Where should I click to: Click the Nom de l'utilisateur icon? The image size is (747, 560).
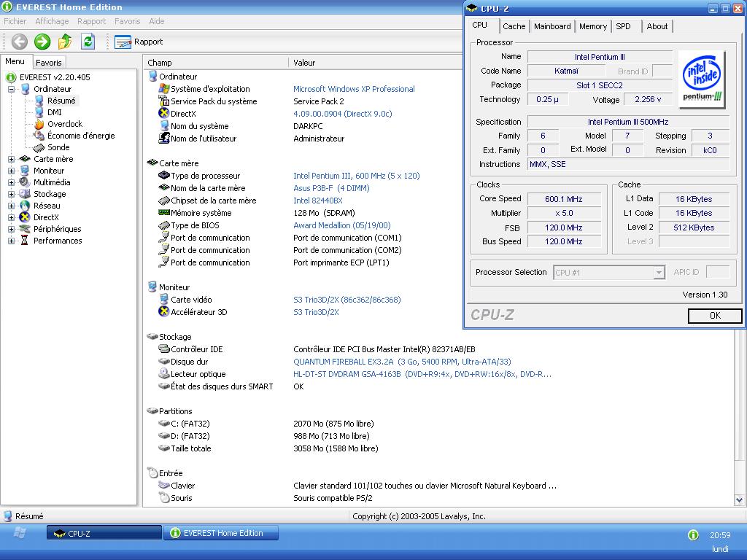click(x=164, y=138)
